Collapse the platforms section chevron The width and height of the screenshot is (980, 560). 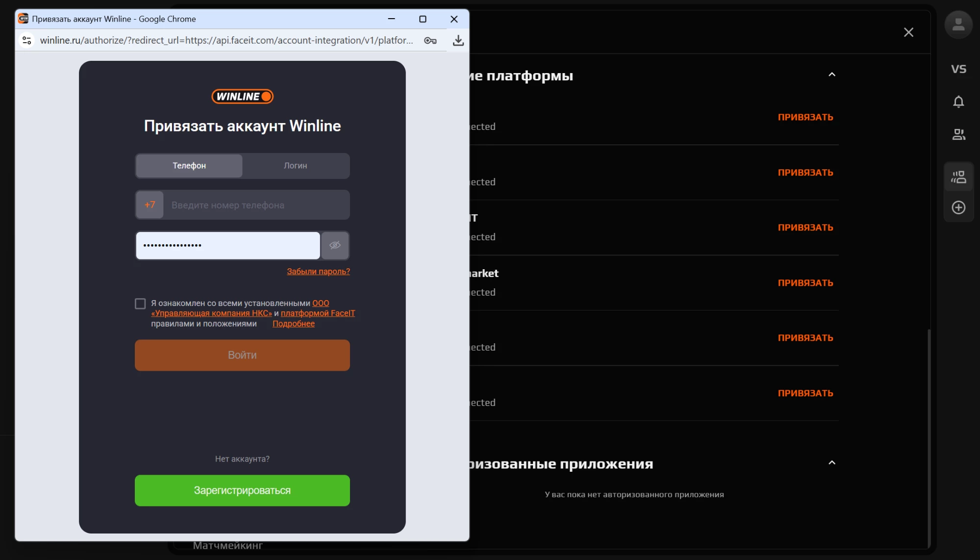832,75
